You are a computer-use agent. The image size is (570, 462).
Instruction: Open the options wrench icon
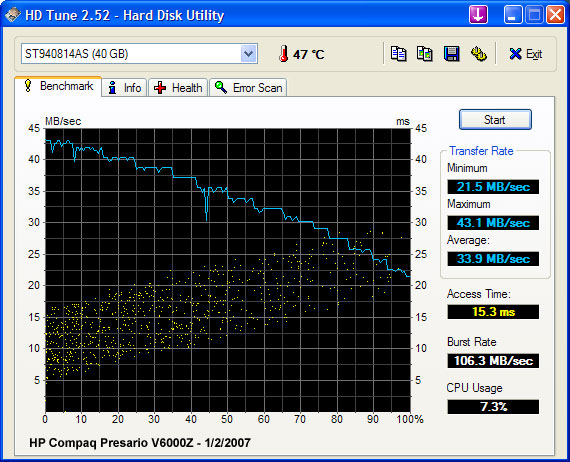(x=479, y=54)
